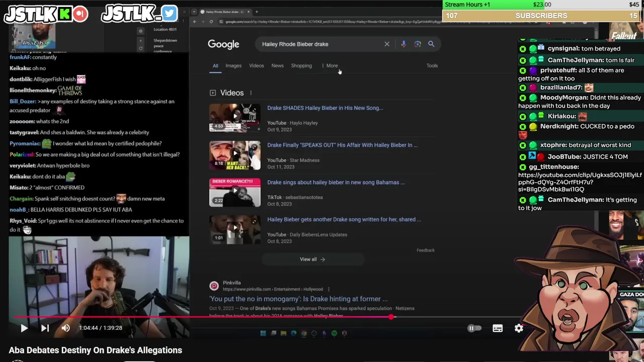Open the search Tools options

coord(432,66)
